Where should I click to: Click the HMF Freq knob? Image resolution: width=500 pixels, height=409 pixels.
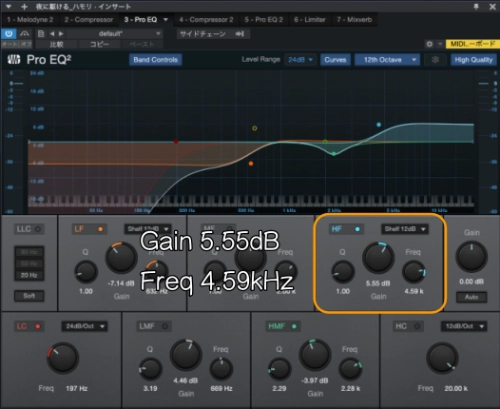[350, 369]
